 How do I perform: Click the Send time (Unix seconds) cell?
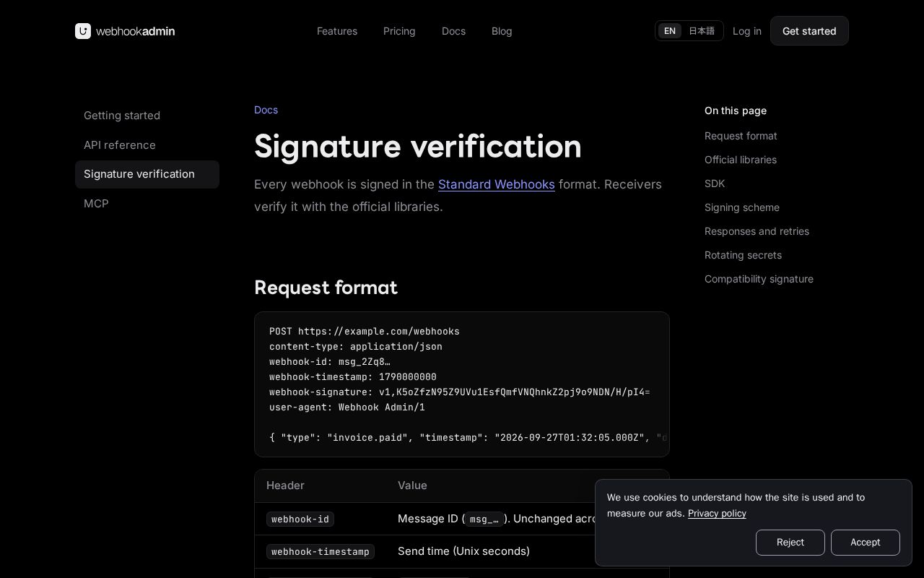[463, 551]
